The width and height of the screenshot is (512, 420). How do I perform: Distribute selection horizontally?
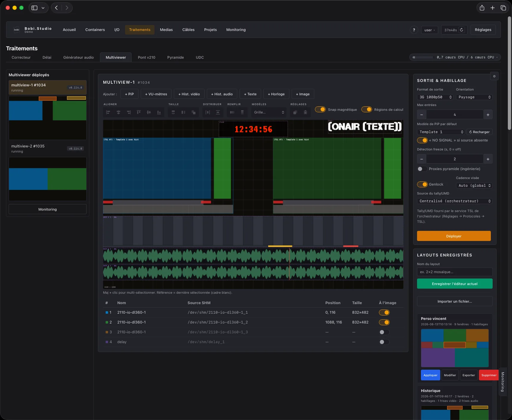point(208,112)
